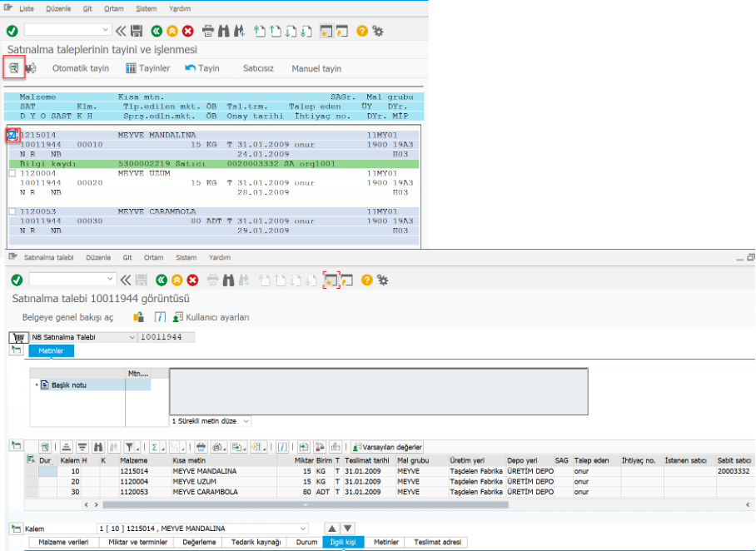756x551 pixels.
Task: Click the shopping cart document icon
Action: coord(17,337)
